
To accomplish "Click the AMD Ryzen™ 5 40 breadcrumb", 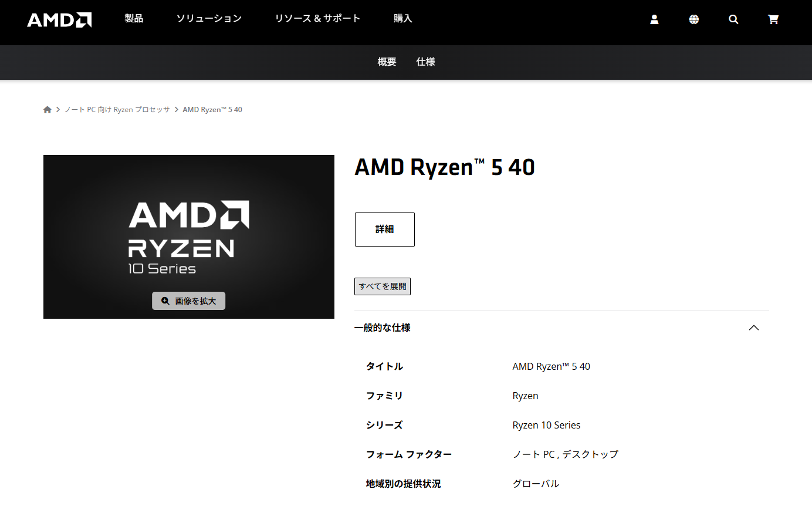I will (212, 110).
